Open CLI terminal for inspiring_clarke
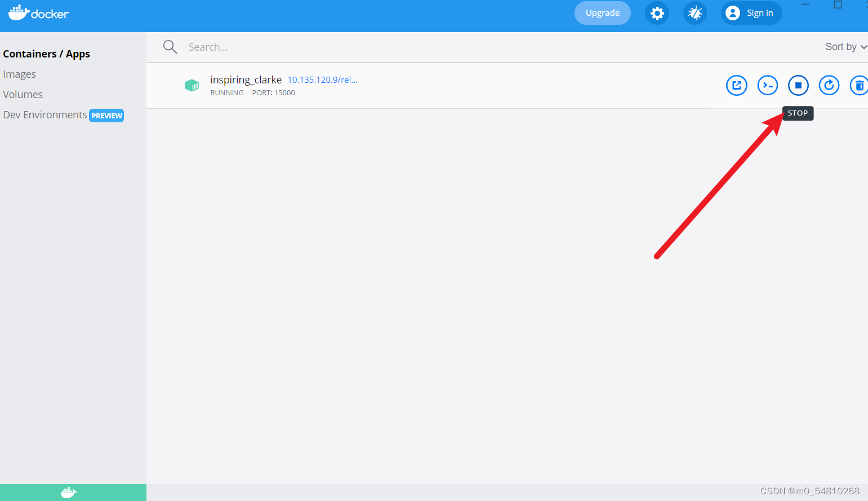The height and width of the screenshot is (501, 868). point(768,86)
